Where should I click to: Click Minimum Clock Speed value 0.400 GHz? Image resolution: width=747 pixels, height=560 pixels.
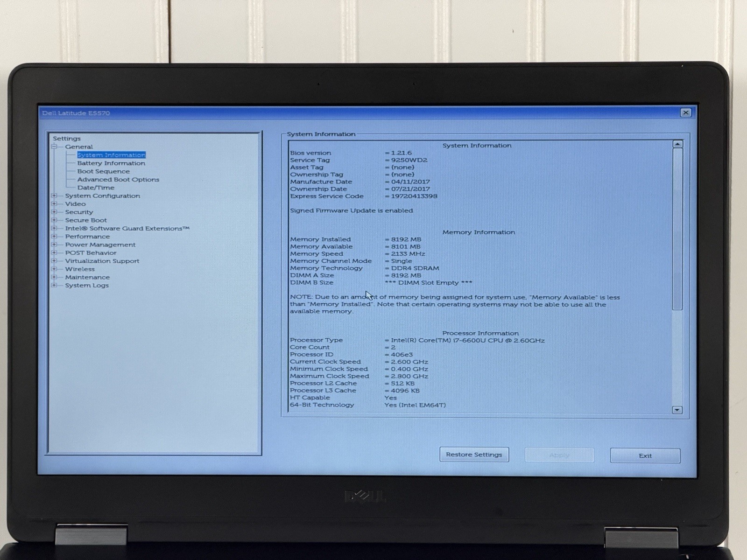[409, 369]
